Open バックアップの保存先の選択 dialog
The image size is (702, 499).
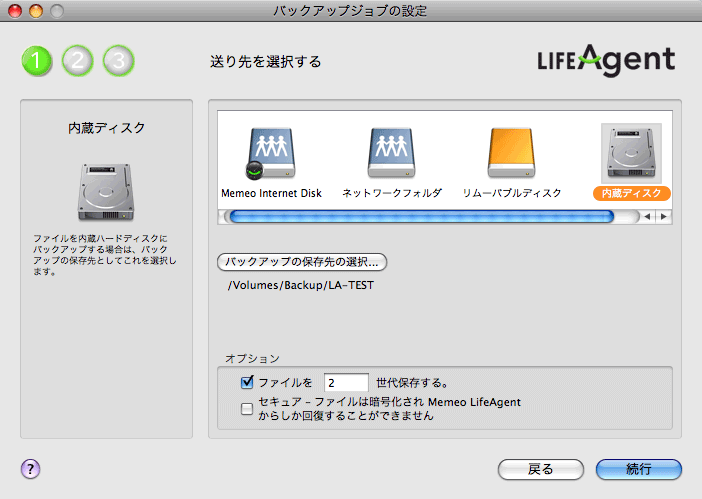click(302, 262)
